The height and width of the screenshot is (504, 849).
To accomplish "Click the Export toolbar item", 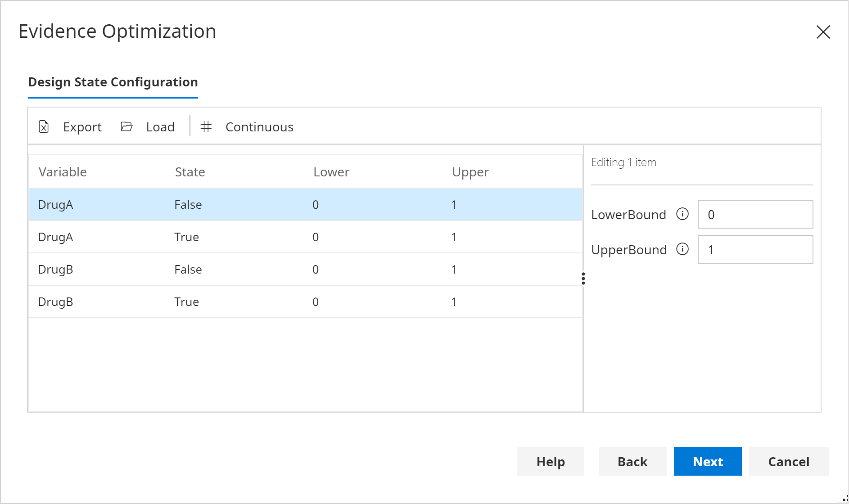I will [x=82, y=126].
